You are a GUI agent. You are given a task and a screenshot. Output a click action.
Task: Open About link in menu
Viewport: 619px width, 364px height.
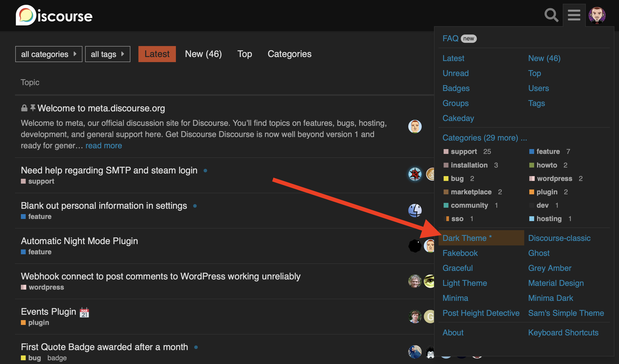tap(453, 333)
